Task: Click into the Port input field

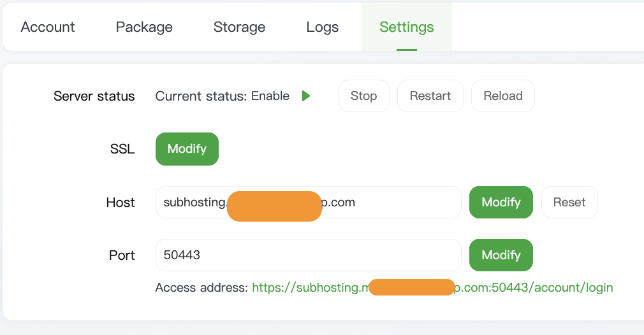Action: (308, 255)
